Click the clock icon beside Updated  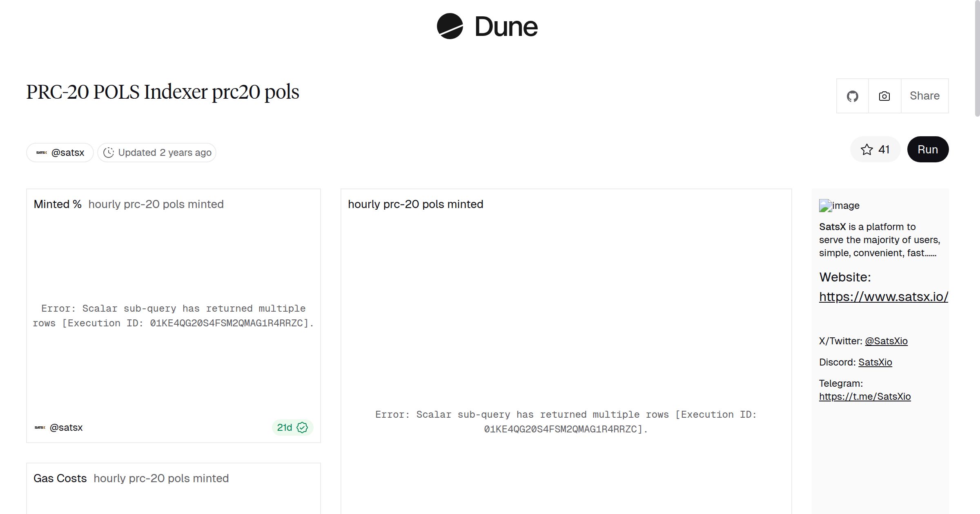pos(109,153)
